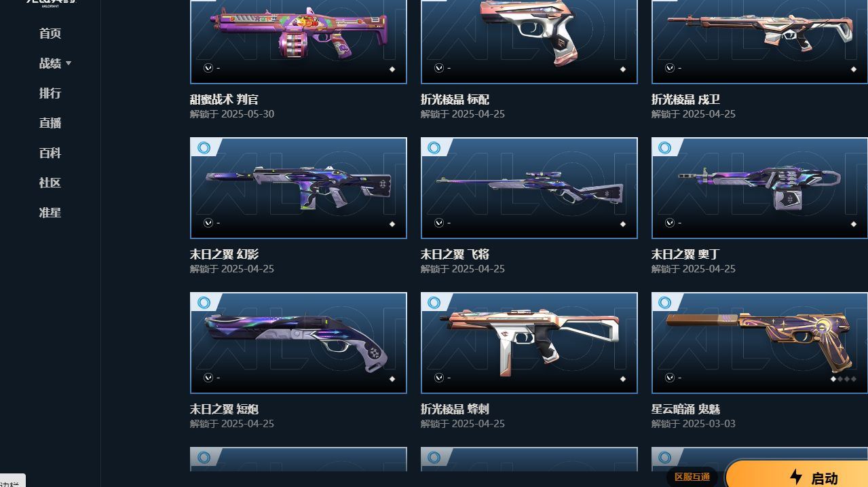Click the blue ring badge on 末日之翼 奥丁 card

(x=666, y=147)
